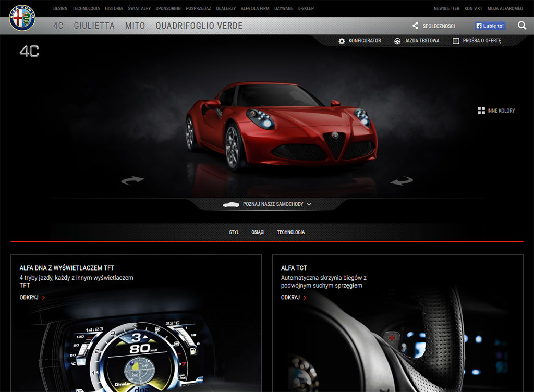Click Prośba o ofertę link
The width and height of the screenshot is (534, 392).
point(482,41)
